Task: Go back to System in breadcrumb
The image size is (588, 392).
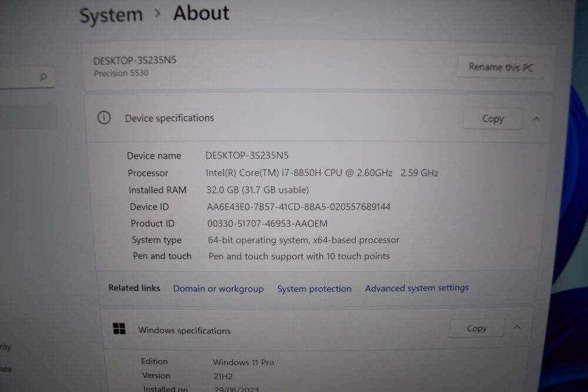Action: tap(111, 16)
